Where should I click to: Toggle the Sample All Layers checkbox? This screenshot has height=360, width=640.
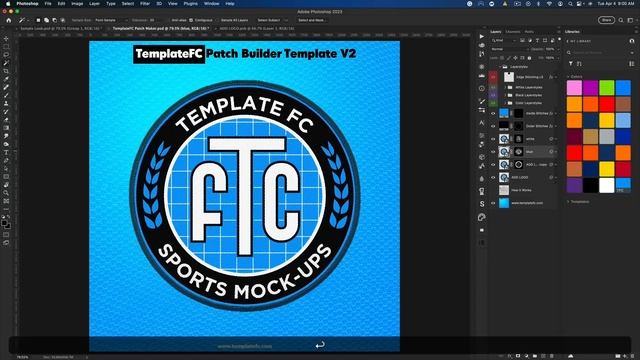pos(218,20)
